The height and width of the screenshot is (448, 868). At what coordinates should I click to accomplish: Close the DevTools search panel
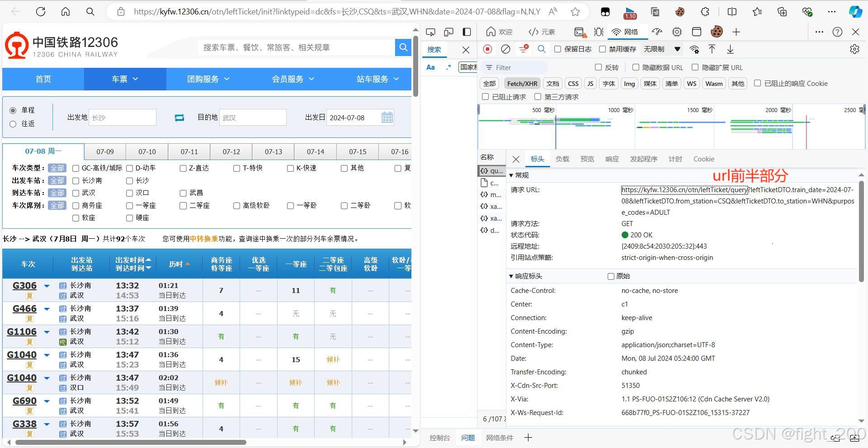pyautogui.click(x=466, y=50)
